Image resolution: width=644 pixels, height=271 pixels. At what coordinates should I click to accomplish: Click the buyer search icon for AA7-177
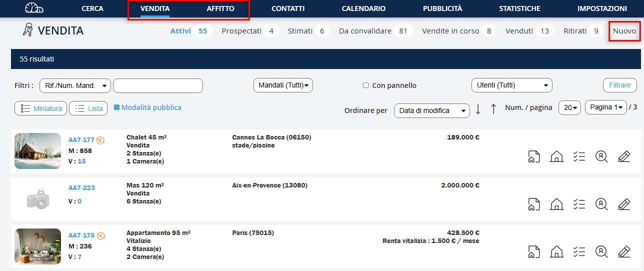(601, 156)
